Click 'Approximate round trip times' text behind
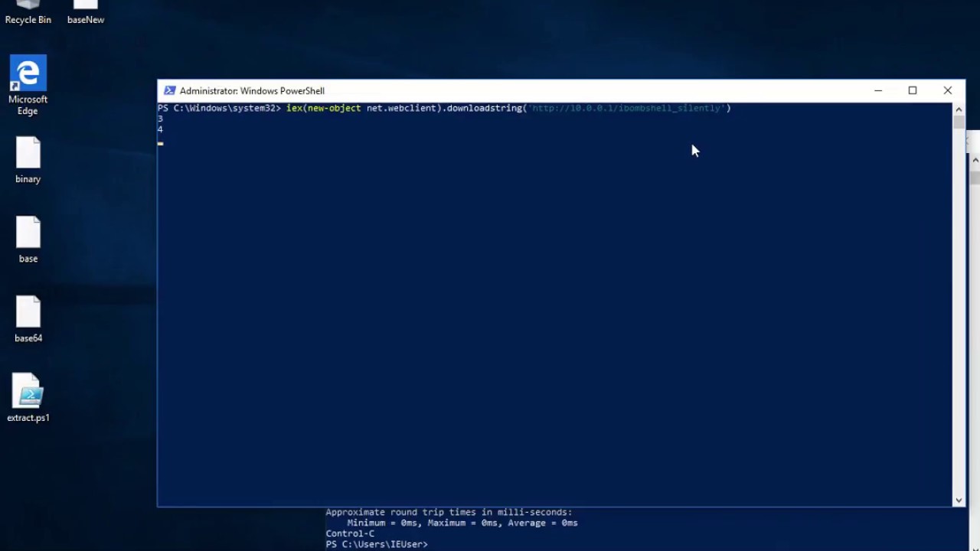Screen dimensions: 980x551 click(x=449, y=512)
